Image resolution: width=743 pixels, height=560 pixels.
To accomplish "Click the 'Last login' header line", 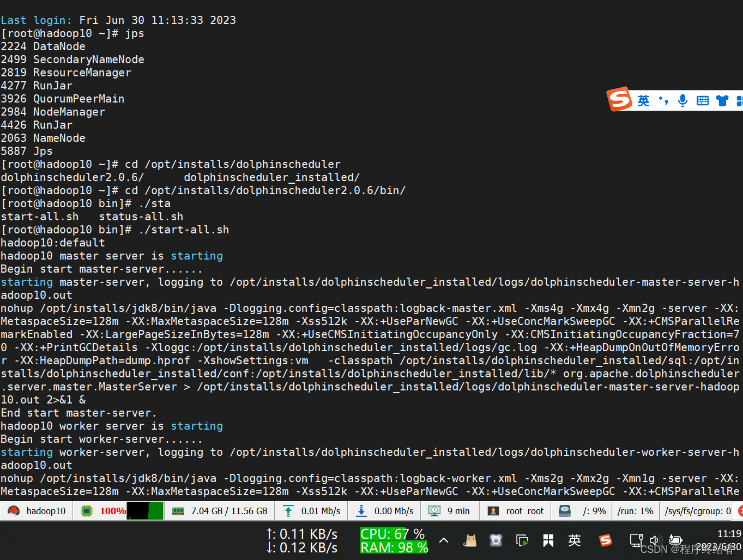I will pyautogui.click(x=118, y=20).
